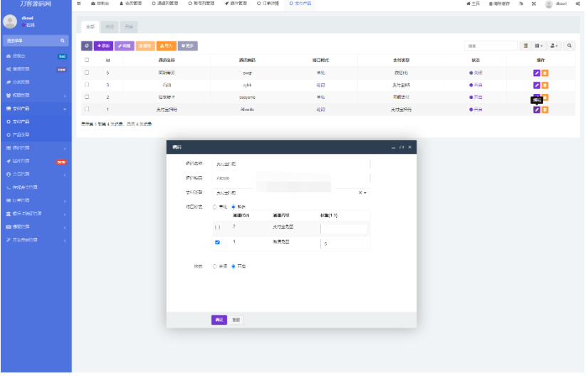Select the header checkbox to select all rows
Screen dimensions: 588x376
87,60
